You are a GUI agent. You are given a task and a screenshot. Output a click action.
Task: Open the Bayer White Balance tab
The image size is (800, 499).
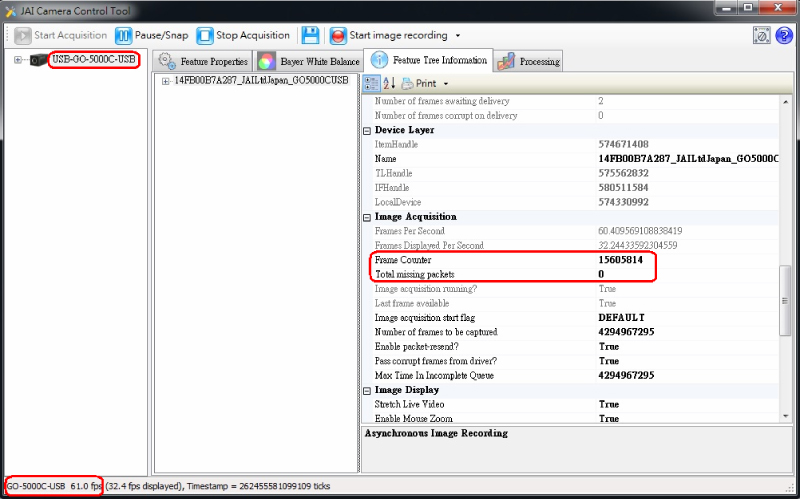click(x=308, y=62)
